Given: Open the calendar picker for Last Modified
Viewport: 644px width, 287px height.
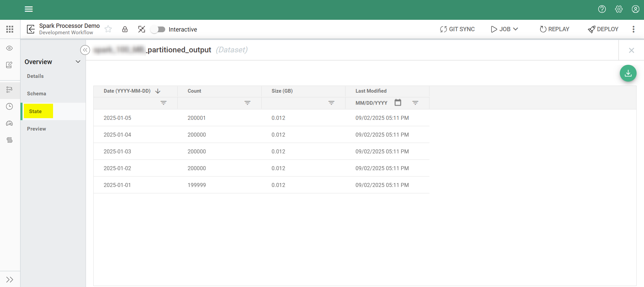Looking at the screenshot, I should 398,103.
